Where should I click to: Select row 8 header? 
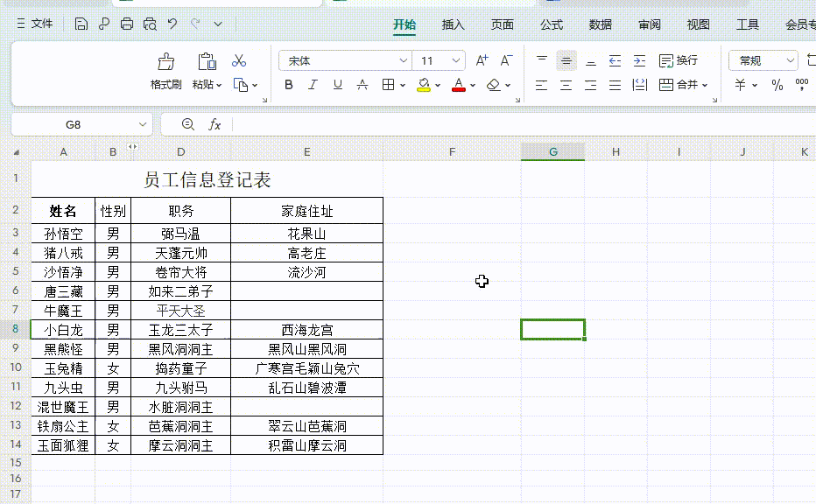click(16, 329)
